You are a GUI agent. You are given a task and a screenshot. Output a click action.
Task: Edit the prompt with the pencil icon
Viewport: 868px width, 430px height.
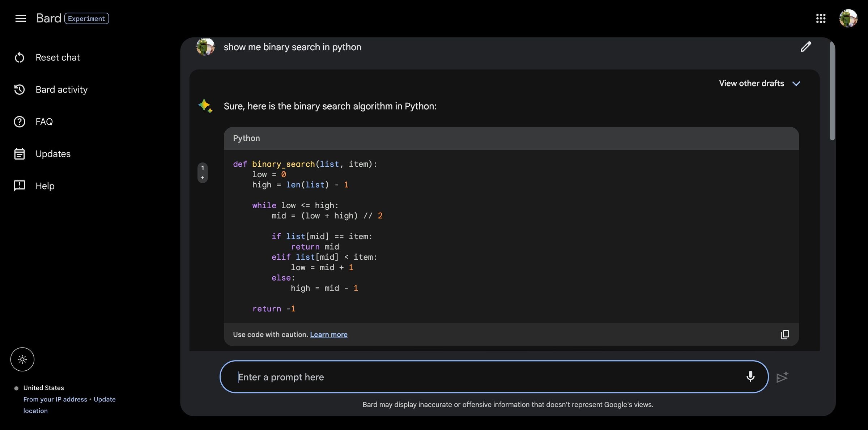tap(806, 47)
